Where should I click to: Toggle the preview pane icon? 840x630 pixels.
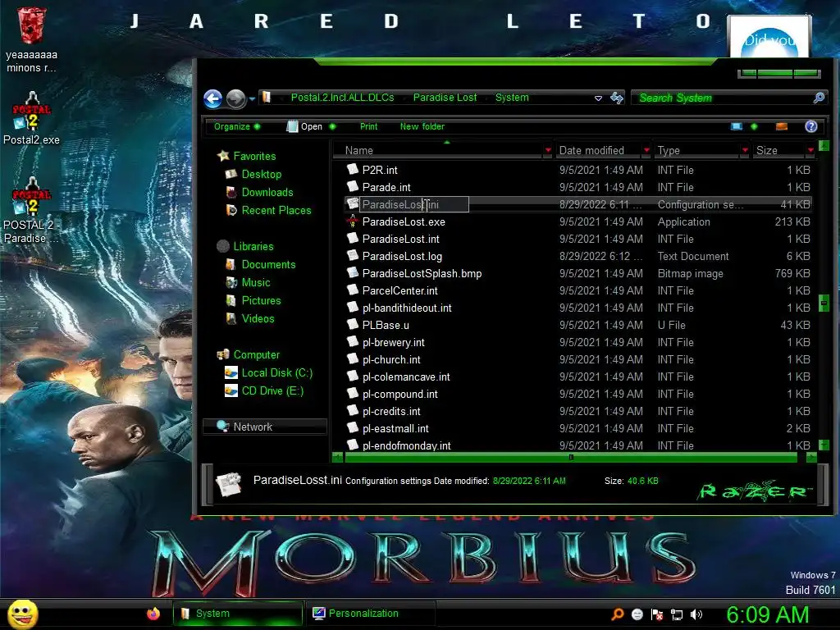coord(782,126)
